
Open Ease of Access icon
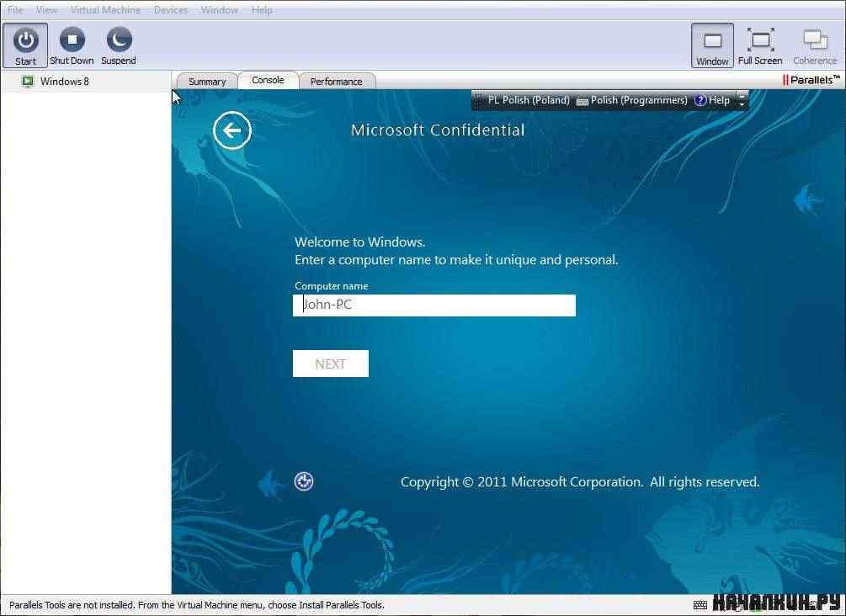pyautogui.click(x=304, y=481)
